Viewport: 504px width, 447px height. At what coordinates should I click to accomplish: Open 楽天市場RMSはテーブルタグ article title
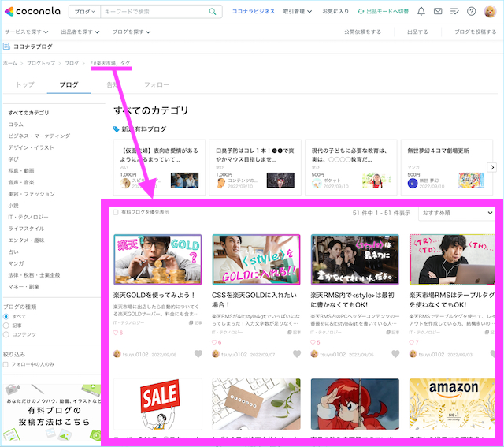tap(451, 300)
